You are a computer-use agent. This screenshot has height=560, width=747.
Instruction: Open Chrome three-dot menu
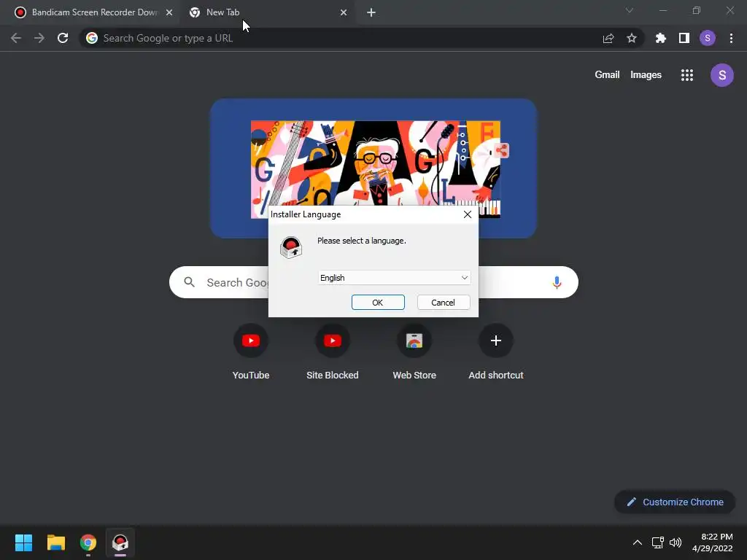point(731,38)
